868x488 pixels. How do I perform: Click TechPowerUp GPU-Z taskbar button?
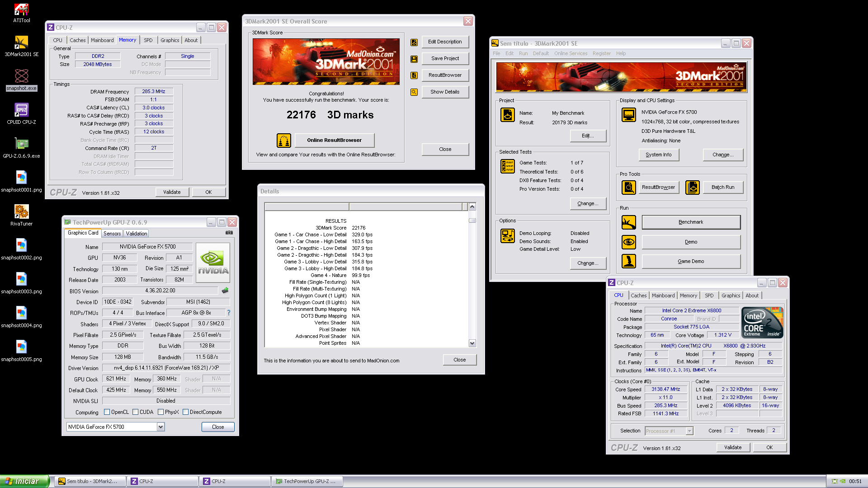307,482
